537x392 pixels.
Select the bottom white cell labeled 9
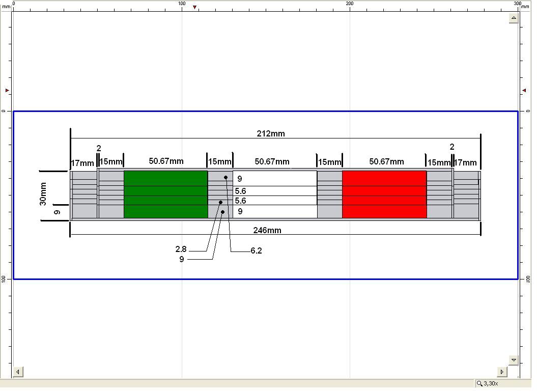coord(275,211)
